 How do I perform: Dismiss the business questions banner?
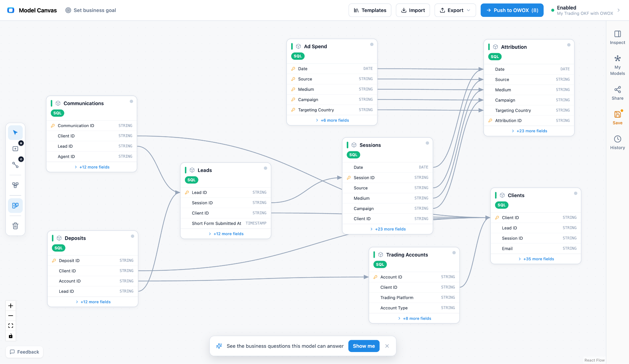[x=387, y=346]
